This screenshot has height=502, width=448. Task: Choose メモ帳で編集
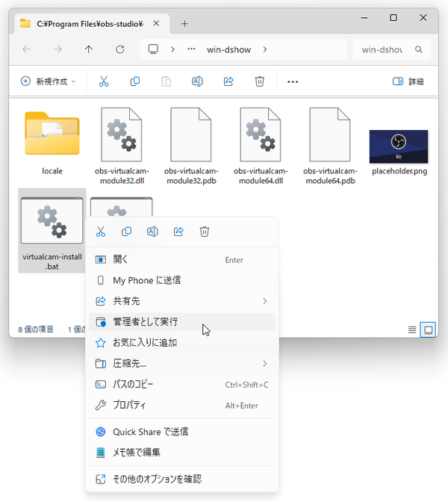(x=181, y=453)
